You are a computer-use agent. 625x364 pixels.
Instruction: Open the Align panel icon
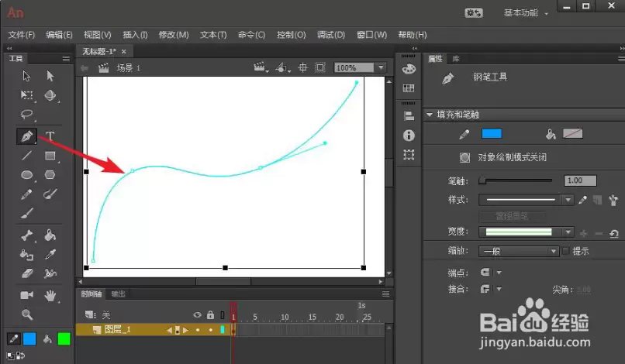(409, 116)
